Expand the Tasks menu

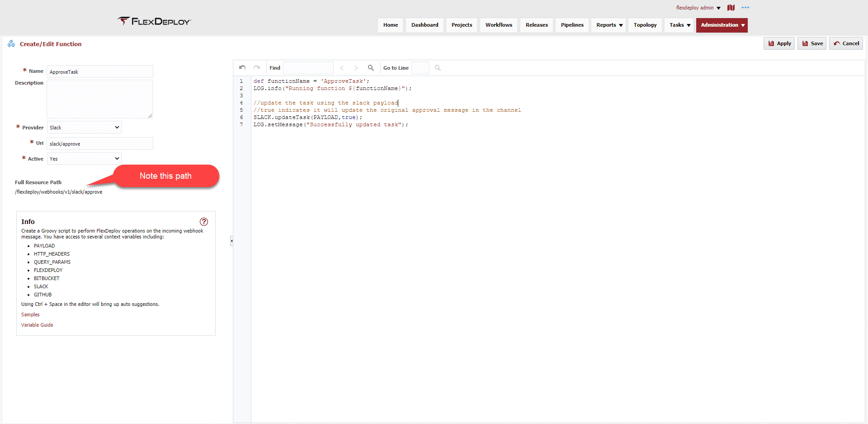pos(680,25)
